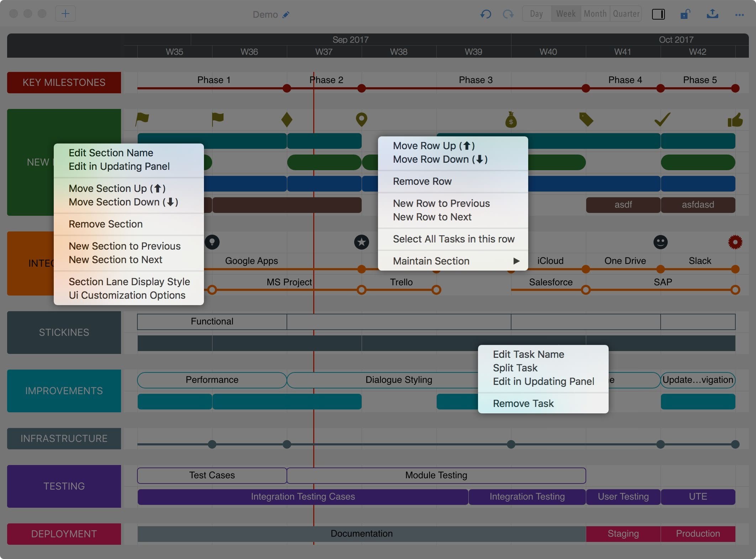The width and height of the screenshot is (756, 559).
Task: Choose Split Task in task menu
Action: point(515,368)
